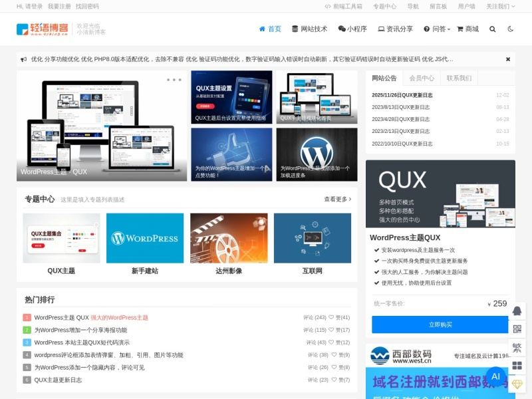Like heart icon on 赞(12) row

(x=331, y=342)
